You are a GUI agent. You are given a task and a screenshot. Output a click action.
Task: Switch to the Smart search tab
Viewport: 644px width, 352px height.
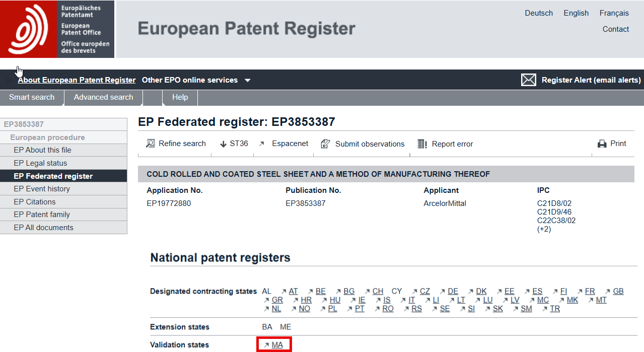pos(32,97)
